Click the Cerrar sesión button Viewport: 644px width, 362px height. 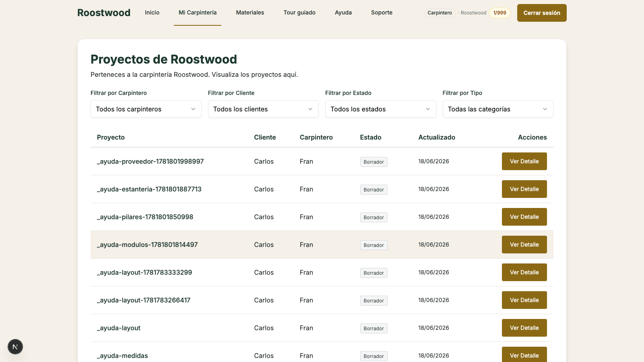pos(542,13)
